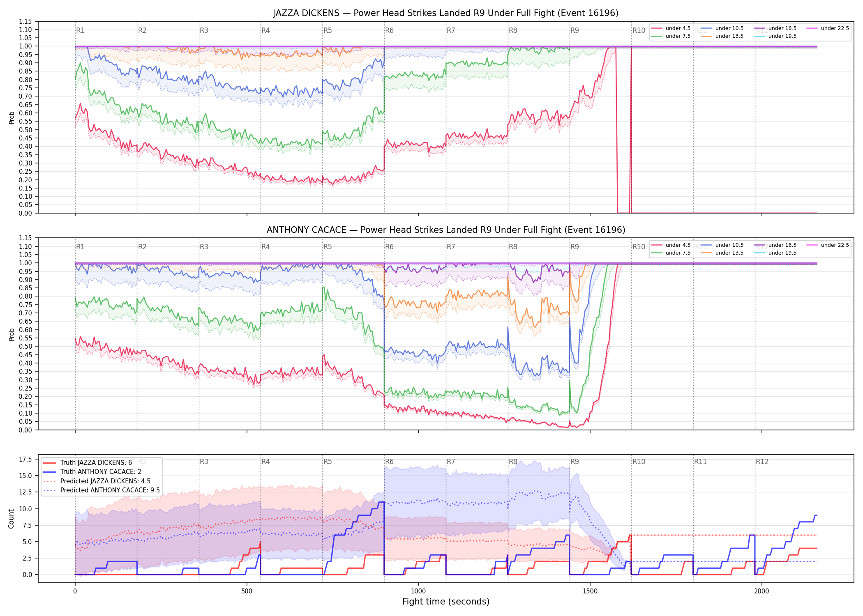863x616 pixels.
Task: Click the R10 round marker in middle chart
Action: (x=639, y=247)
